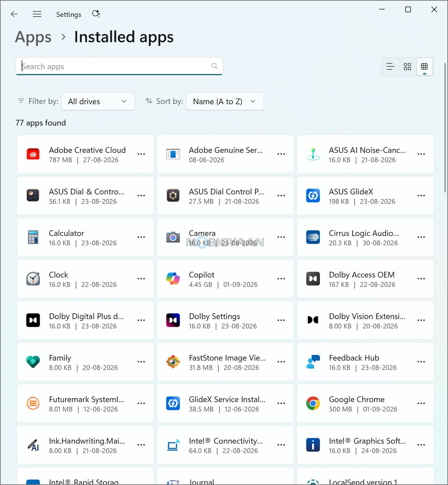The image size is (448, 485).
Task: Switch to list view layout
Action: pyautogui.click(x=390, y=67)
